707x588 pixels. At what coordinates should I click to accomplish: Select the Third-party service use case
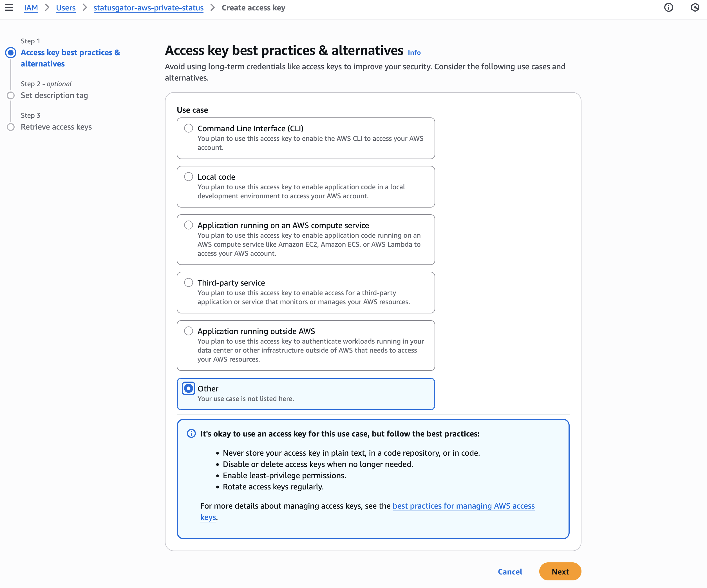189,282
